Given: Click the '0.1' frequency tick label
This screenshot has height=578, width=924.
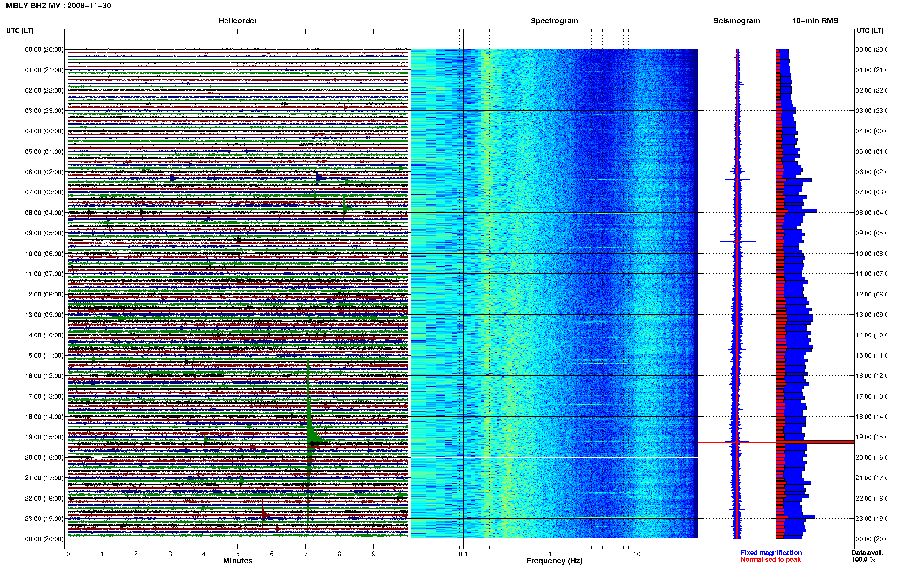Looking at the screenshot, I should [x=463, y=554].
